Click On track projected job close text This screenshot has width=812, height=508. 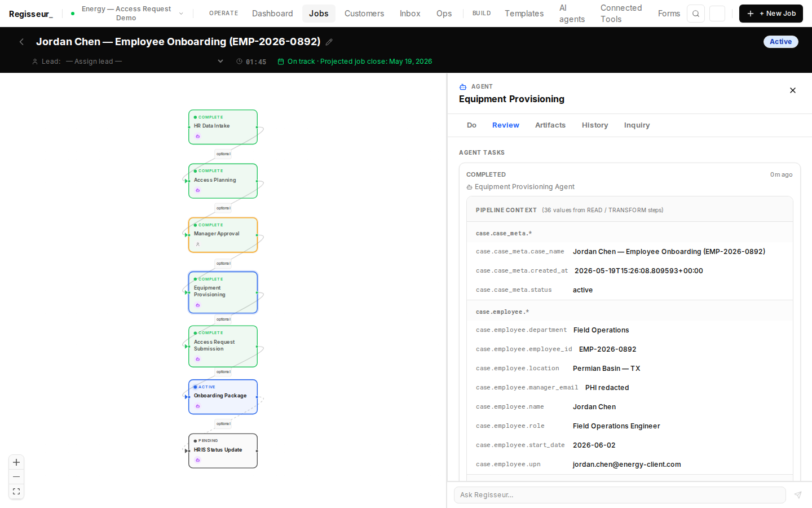point(360,62)
